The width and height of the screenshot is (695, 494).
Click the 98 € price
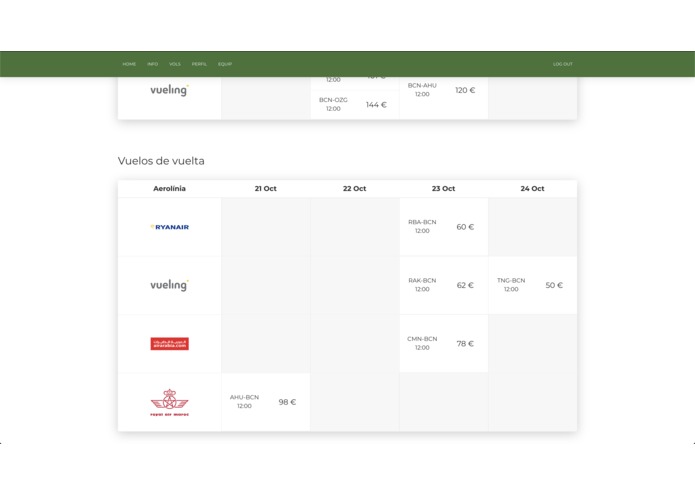pos(287,402)
